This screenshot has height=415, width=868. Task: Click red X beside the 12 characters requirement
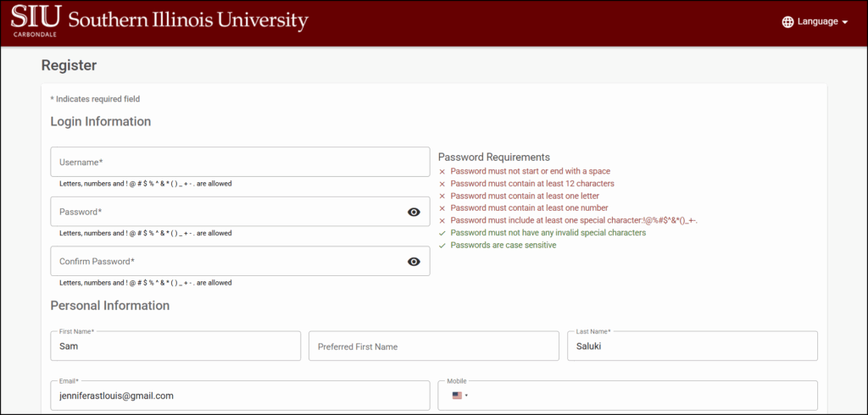[442, 184]
